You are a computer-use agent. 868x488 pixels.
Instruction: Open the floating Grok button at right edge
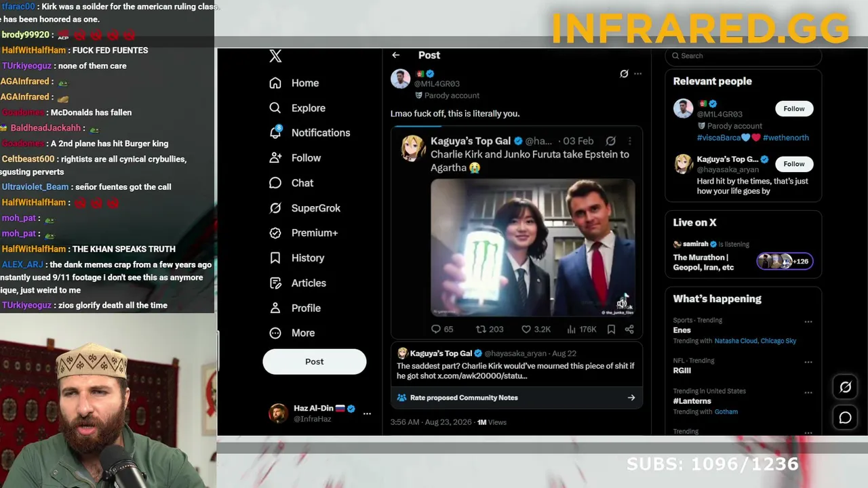tap(845, 387)
